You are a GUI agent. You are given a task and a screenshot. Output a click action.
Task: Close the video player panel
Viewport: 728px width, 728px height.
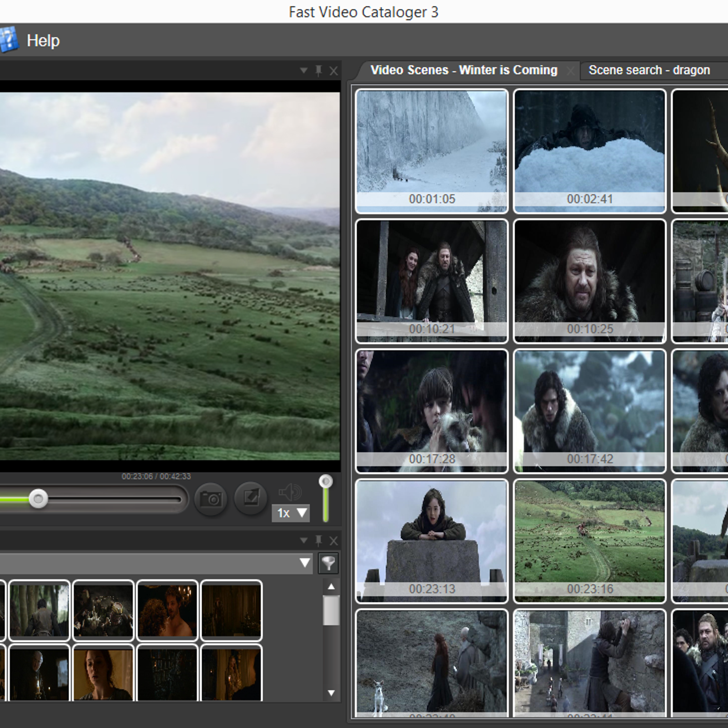[334, 71]
